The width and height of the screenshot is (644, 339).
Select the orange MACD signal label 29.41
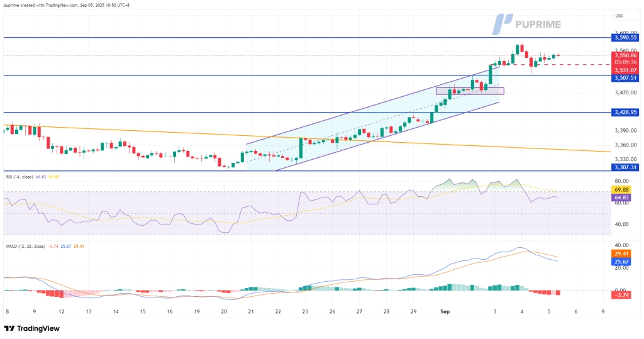tap(621, 253)
